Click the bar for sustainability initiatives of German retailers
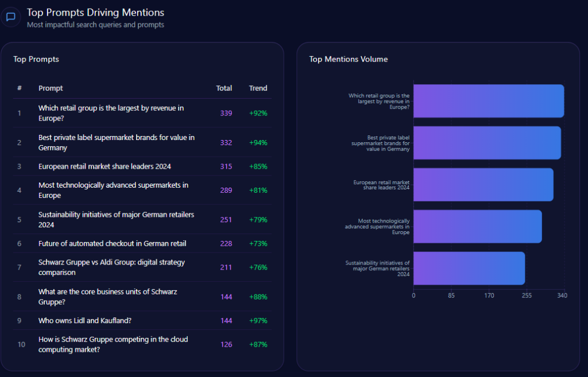Screen dimensions: 588x377 (x=469, y=268)
